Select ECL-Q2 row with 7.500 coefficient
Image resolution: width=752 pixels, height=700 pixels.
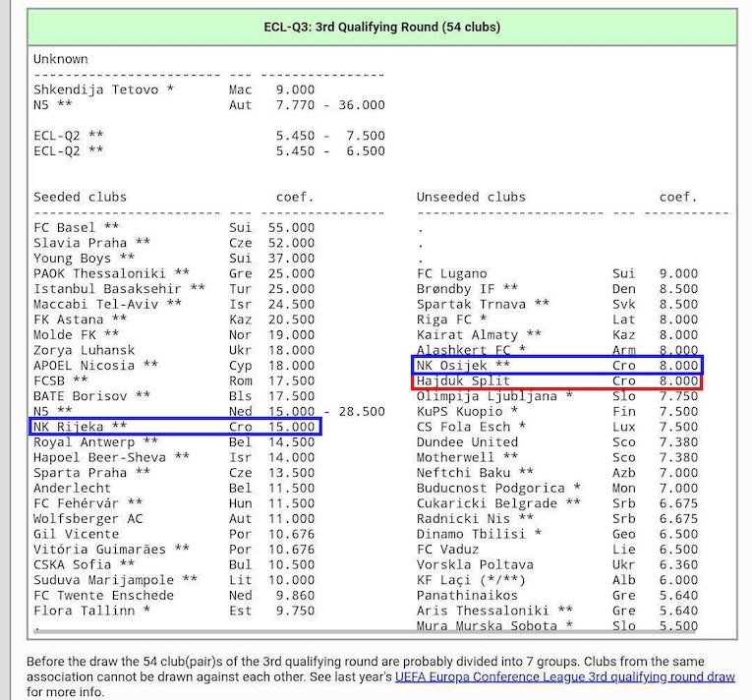click(209, 136)
